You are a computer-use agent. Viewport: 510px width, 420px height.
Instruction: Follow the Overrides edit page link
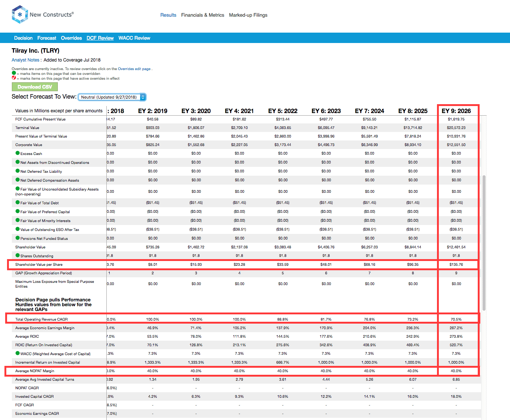click(134, 69)
